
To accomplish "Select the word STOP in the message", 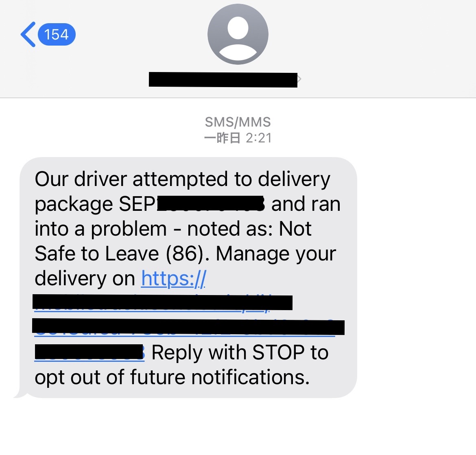I will click(x=278, y=352).
